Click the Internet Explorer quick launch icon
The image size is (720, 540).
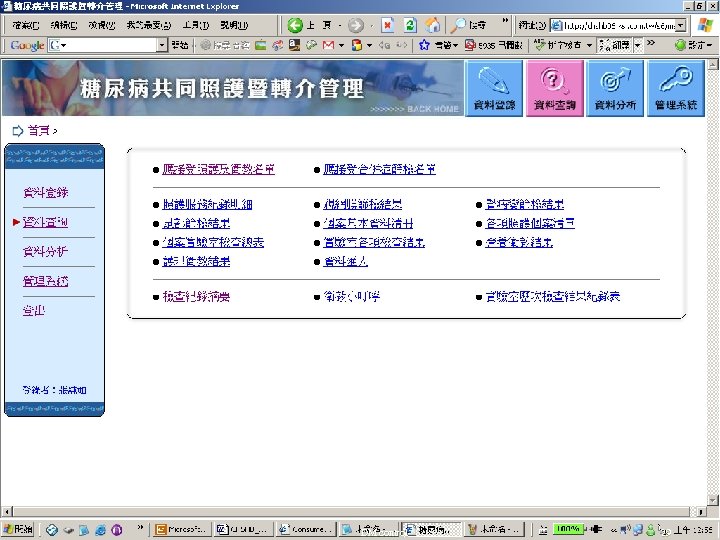coord(101,530)
